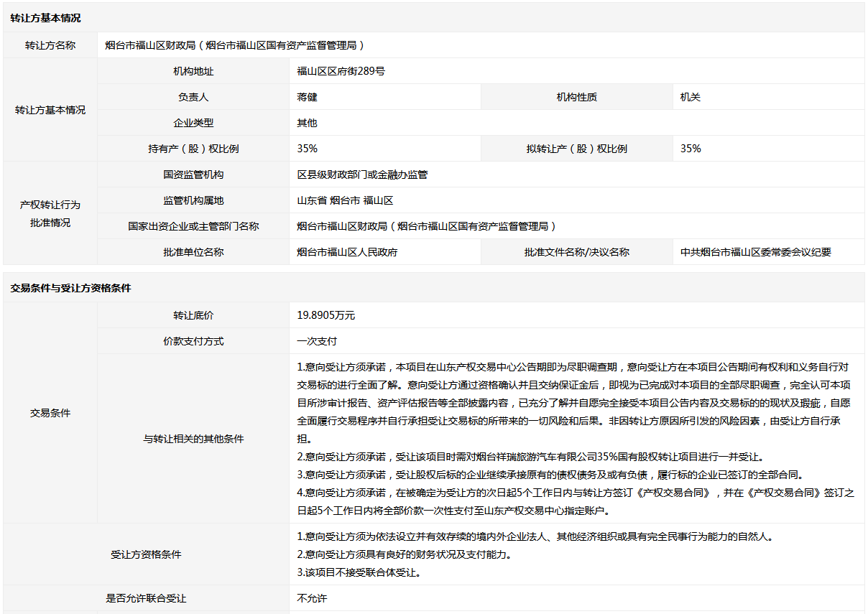
Task: Click the 交易条件与受让方资格条件 section header
Action: pos(70,288)
